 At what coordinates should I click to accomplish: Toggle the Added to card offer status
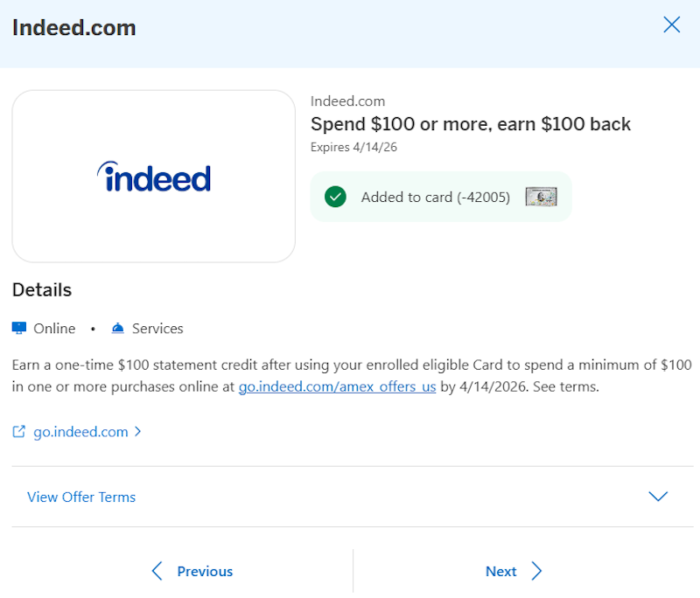[x=440, y=197]
